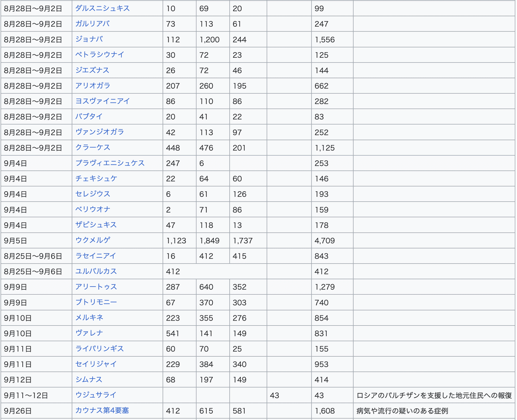Click the 953 total for セイリジャイ
The image size is (517, 420).
pyautogui.click(x=321, y=365)
